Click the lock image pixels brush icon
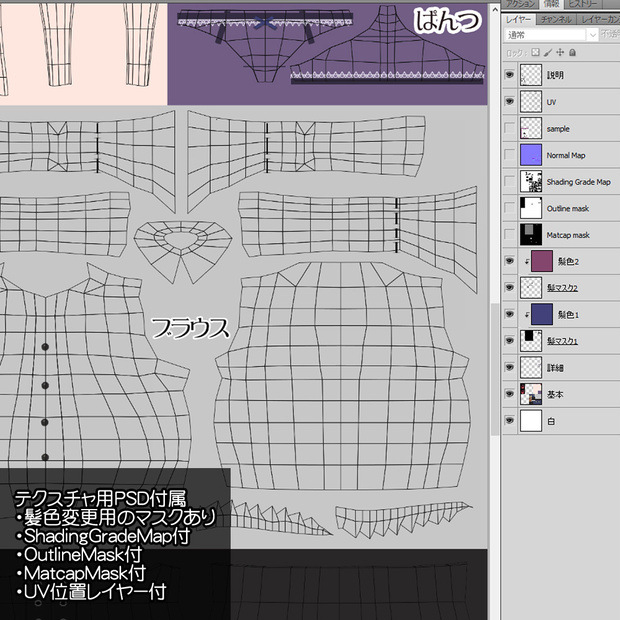Screen dimensions: 620x620 tap(548, 52)
